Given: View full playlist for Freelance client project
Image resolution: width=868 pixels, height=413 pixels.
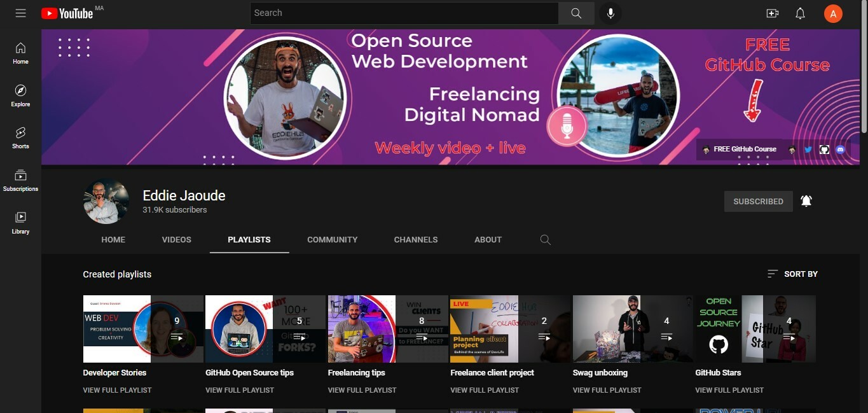Looking at the screenshot, I should (485, 390).
